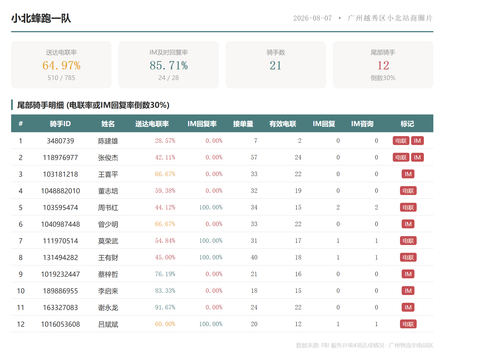Click the IM回复率 column header
This screenshot has width=500, height=360.
click(x=202, y=124)
